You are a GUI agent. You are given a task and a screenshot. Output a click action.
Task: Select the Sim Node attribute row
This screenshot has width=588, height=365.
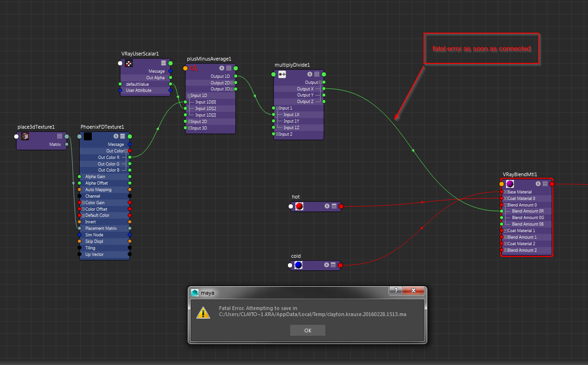[105, 235]
